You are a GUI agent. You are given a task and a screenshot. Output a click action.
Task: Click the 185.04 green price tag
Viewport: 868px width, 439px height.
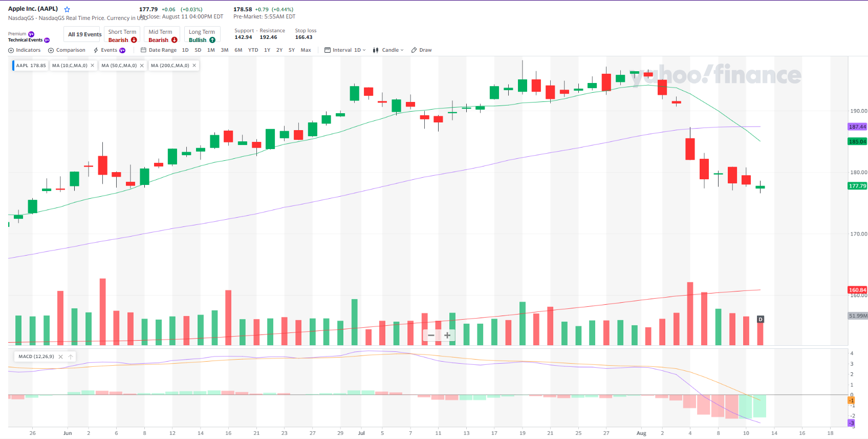(857, 141)
